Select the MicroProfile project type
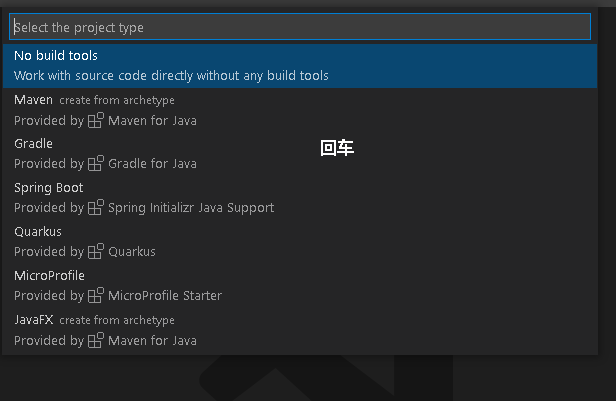The width and height of the screenshot is (616, 401). click(49, 276)
